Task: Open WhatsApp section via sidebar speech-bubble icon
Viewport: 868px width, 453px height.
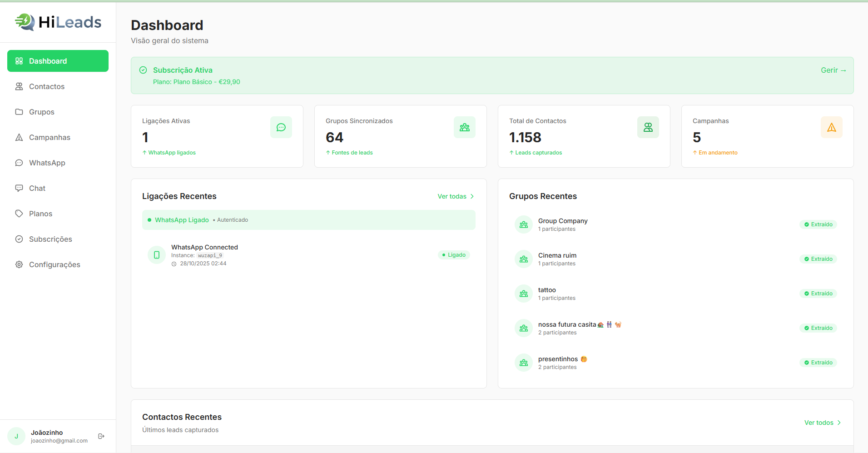Action: point(19,163)
